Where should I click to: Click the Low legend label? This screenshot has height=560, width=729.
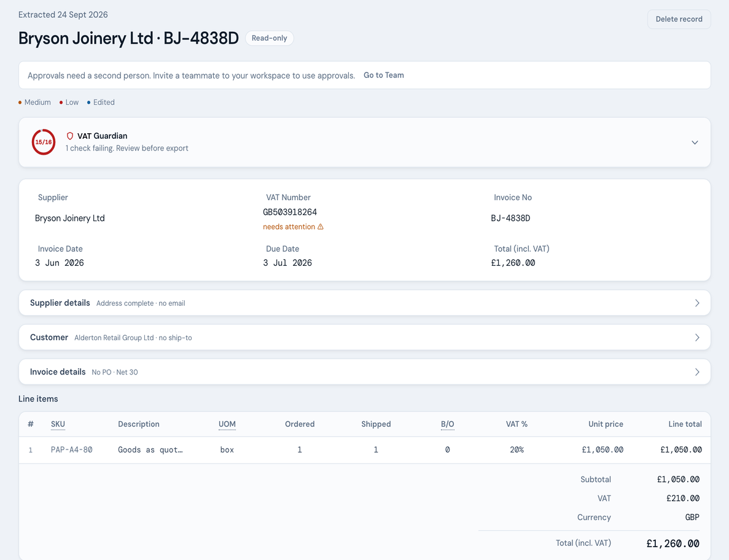[72, 103]
